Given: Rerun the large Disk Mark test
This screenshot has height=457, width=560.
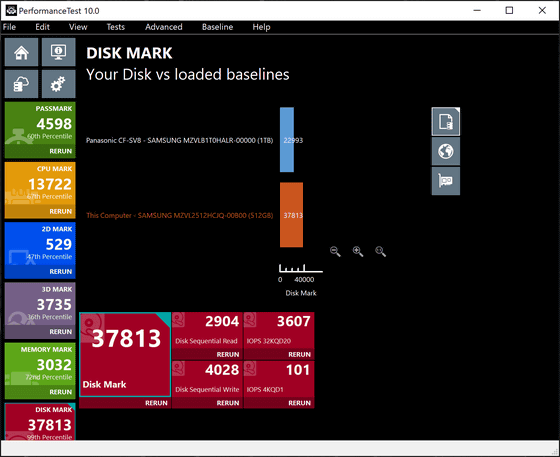Looking at the screenshot, I should coord(156,403).
